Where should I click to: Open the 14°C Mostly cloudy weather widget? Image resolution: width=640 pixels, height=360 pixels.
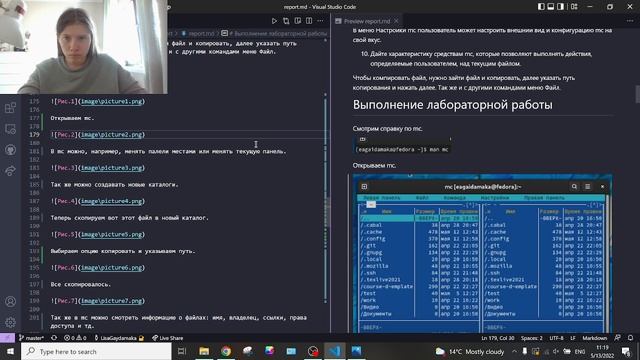click(x=469, y=351)
